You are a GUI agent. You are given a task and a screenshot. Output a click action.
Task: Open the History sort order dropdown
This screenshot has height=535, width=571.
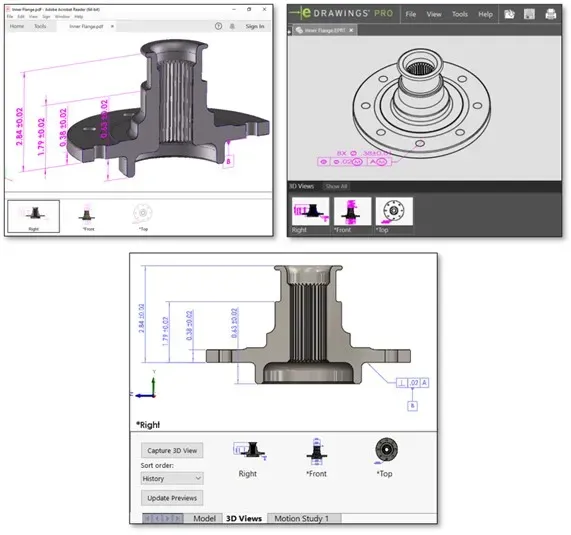pos(172,478)
